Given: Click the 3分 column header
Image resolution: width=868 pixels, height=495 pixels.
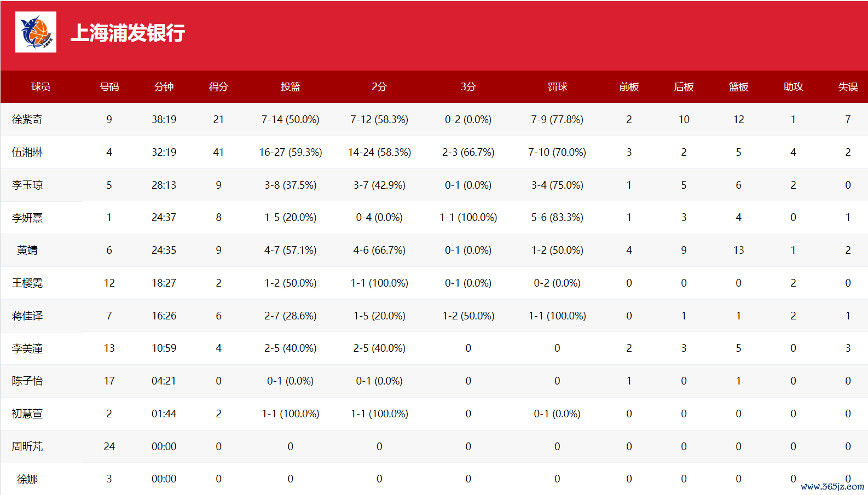Looking at the screenshot, I should tap(468, 87).
